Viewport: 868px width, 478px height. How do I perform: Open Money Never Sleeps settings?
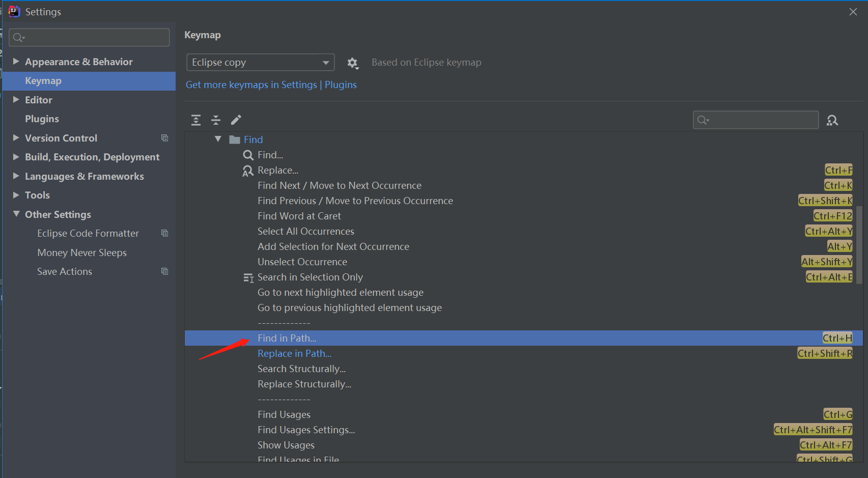click(x=82, y=252)
